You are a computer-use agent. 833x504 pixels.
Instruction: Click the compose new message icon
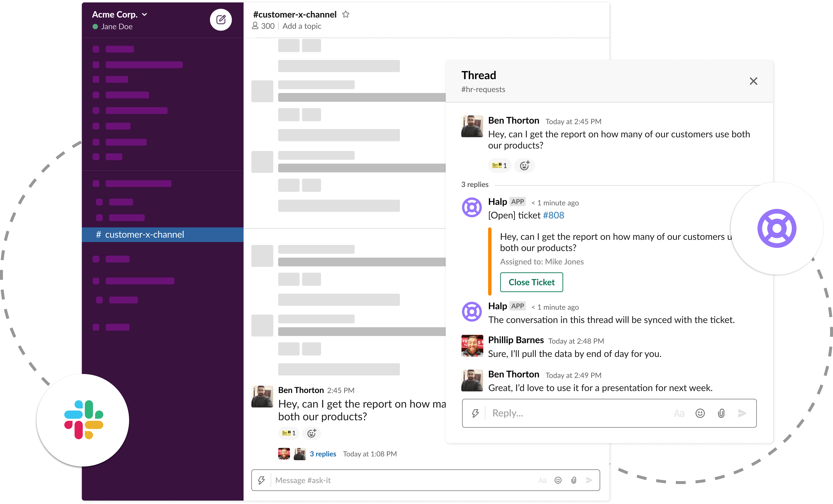pos(221,20)
